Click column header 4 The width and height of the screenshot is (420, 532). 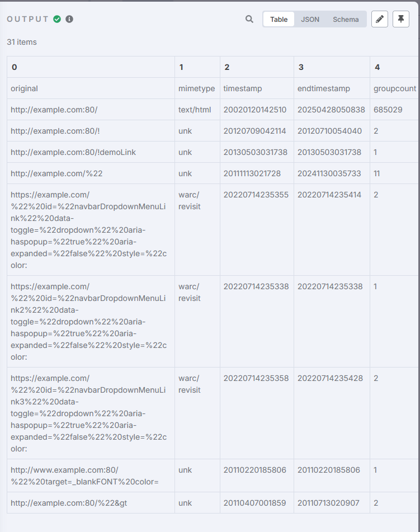(377, 67)
